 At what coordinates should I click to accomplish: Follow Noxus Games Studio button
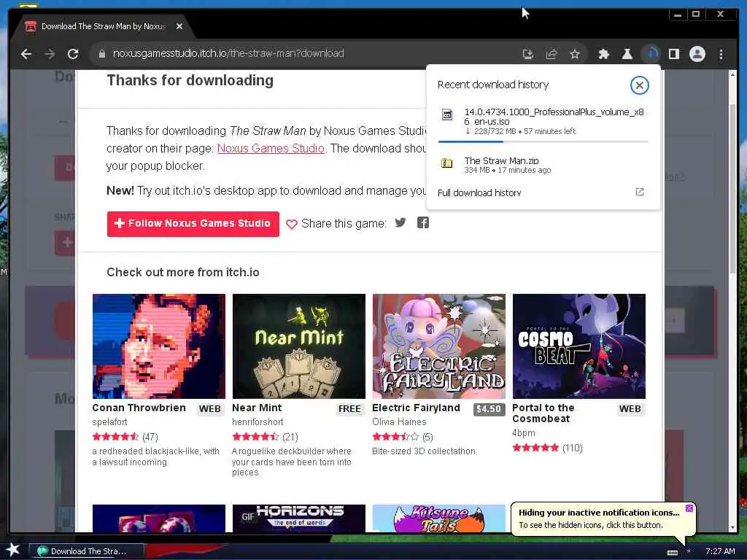coord(193,224)
